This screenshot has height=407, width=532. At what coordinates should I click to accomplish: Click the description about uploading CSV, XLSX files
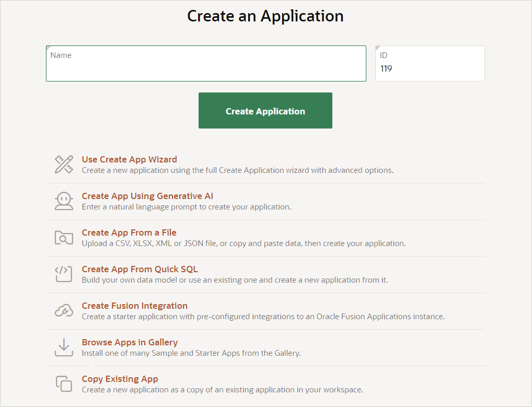click(x=244, y=243)
